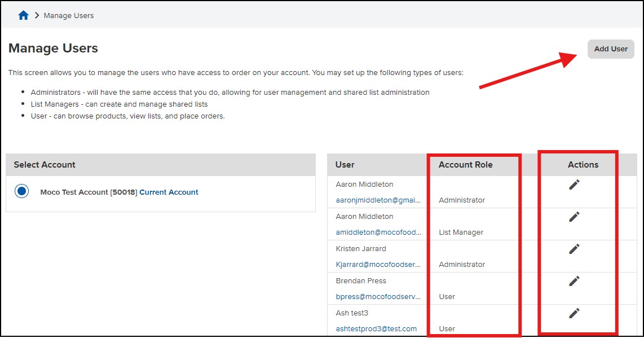Click the Add User button

click(611, 49)
